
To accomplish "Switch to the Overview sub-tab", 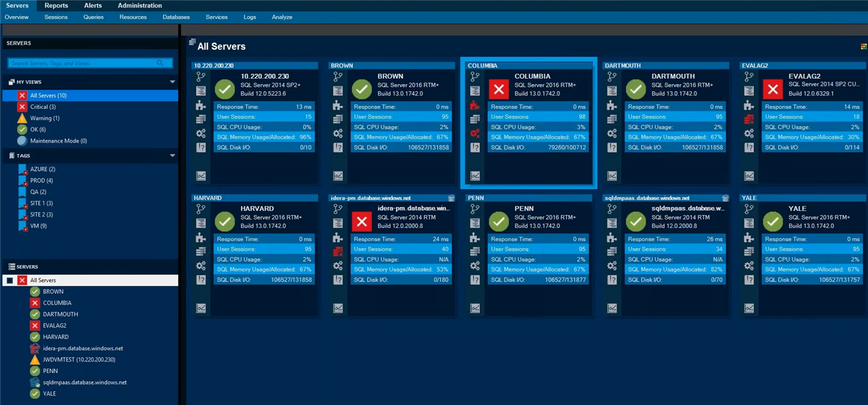I will tap(17, 17).
